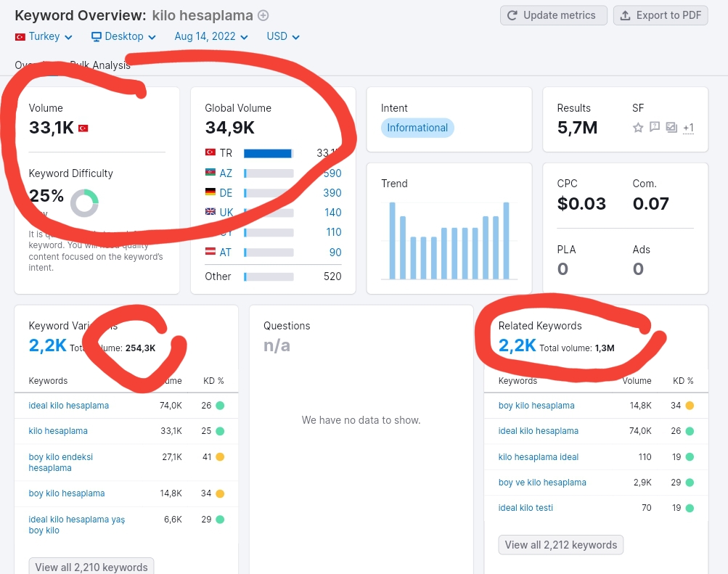Viewport: 728px width, 574px height.
Task: Click the Germany flag in Global Volume
Action: pos(210,192)
